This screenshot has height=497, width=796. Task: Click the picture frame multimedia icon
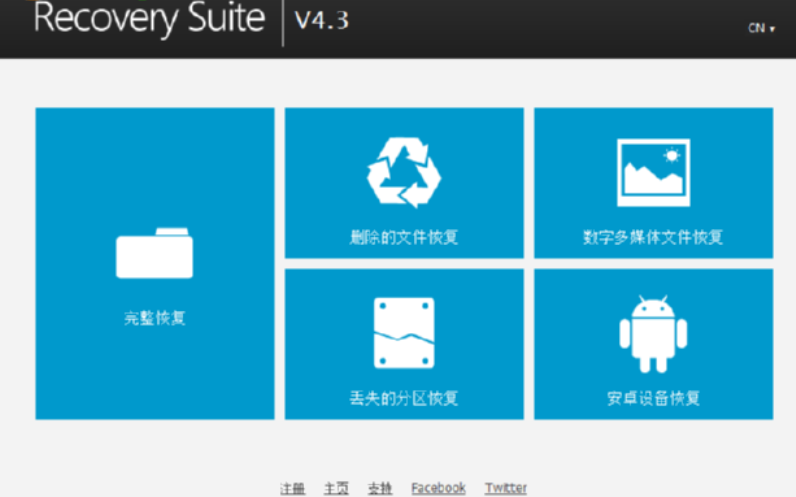click(x=653, y=173)
